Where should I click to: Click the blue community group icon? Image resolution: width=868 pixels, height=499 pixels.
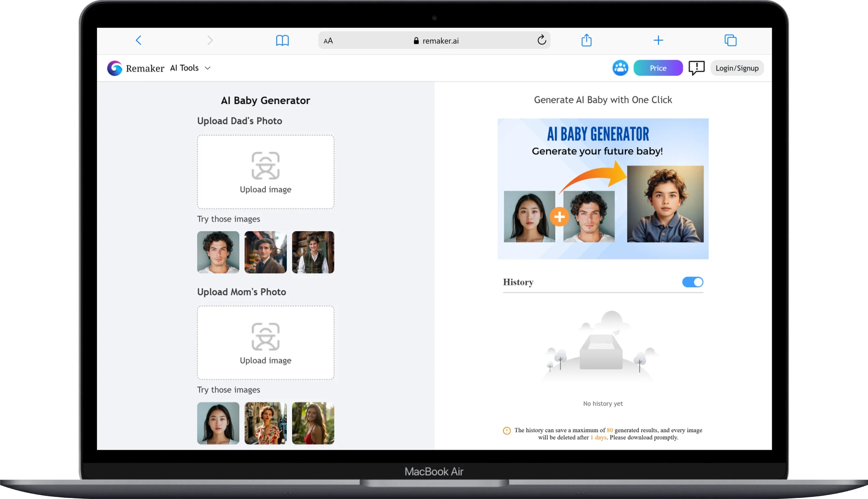(620, 68)
